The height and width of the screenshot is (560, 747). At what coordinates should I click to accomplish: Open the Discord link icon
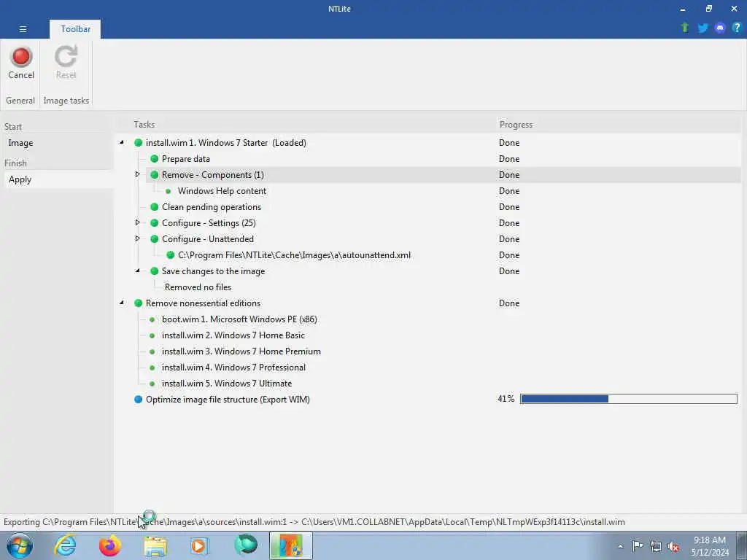(x=720, y=28)
